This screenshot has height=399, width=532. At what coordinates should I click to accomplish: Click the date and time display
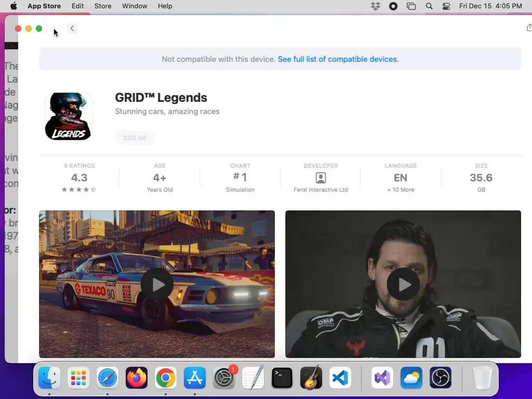coord(490,6)
